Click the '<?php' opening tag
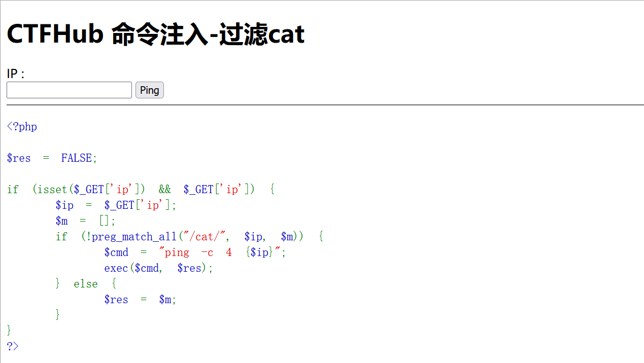This screenshot has width=644, height=363. click(22, 127)
